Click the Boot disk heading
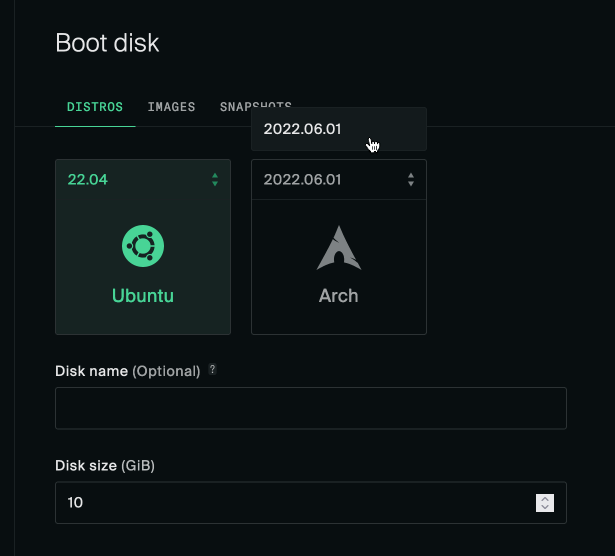The height and width of the screenshot is (556, 615). pos(107,42)
